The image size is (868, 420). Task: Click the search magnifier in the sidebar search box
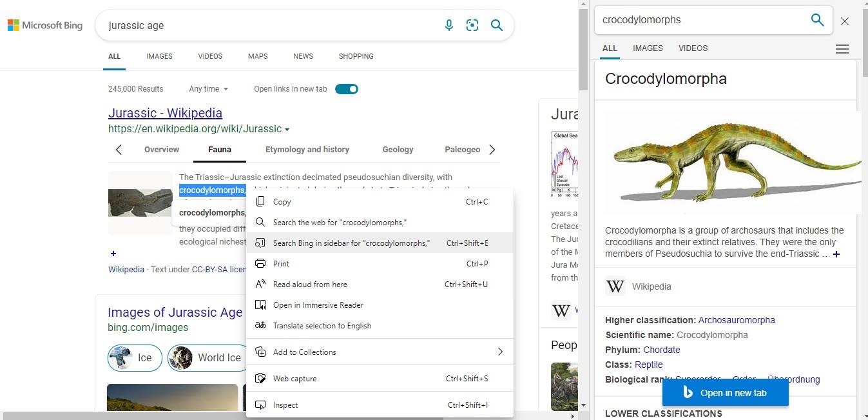click(x=817, y=20)
